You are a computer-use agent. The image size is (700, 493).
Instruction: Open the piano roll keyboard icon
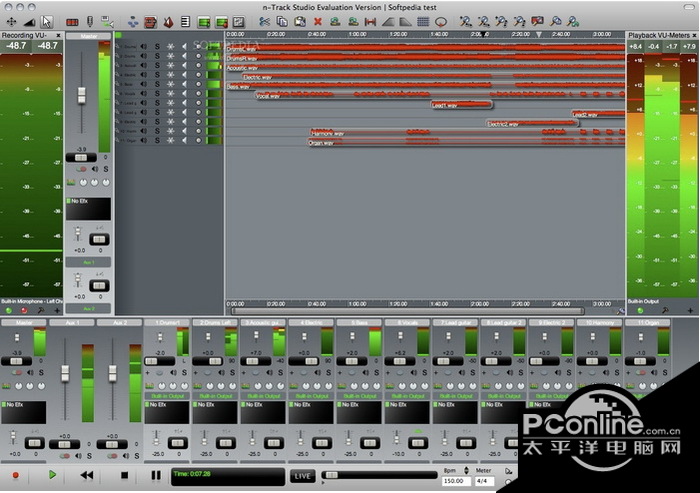point(185,21)
